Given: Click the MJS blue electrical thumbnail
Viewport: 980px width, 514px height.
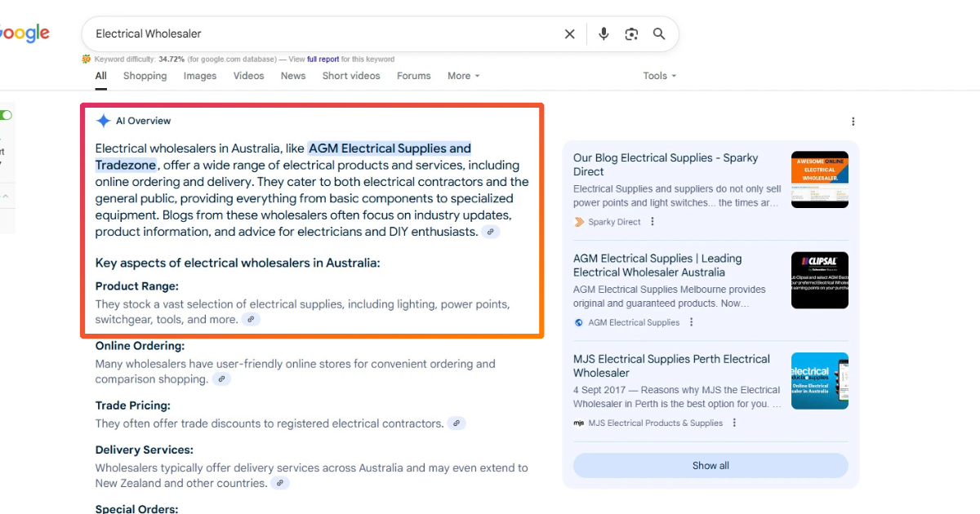Looking at the screenshot, I should pyautogui.click(x=820, y=381).
